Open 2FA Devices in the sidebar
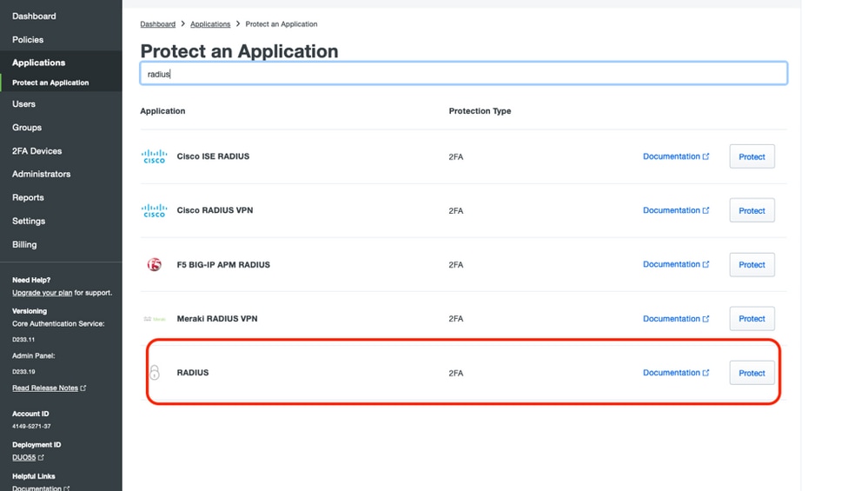The width and height of the screenshot is (868, 491). (37, 151)
